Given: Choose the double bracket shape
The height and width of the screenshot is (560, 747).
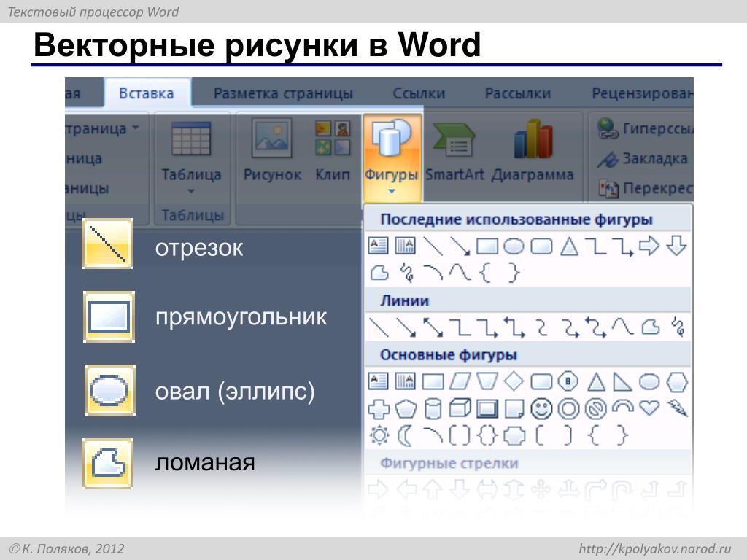Looking at the screenshot, I should pyautogui.click(x=460, y=435).
